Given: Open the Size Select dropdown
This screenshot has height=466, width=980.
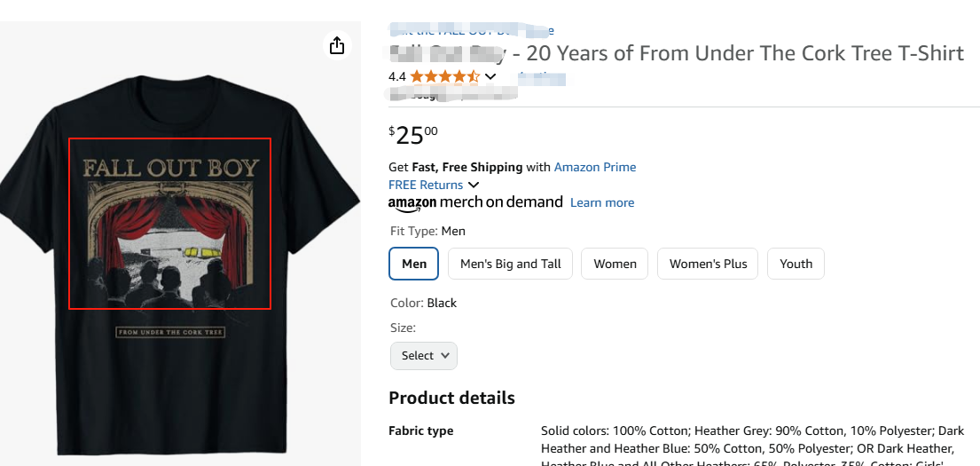Looking at the screenshot, I should click(x=424, y=355).
